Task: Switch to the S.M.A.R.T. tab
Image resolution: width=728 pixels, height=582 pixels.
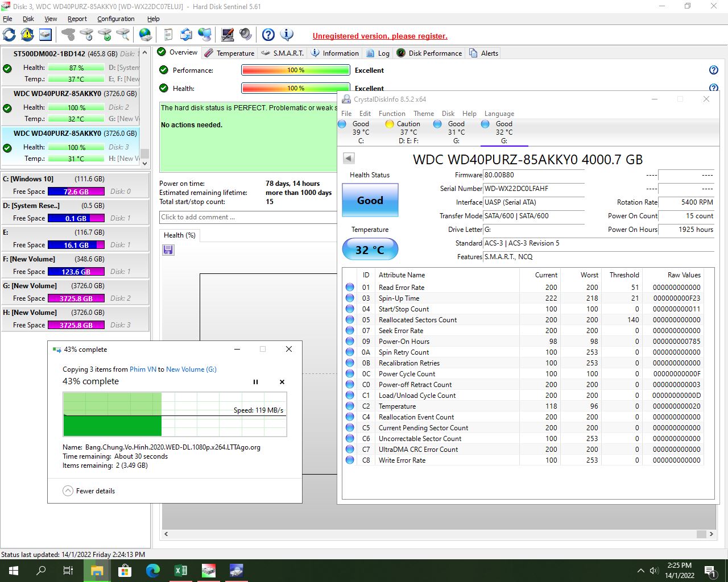Action: click(x=283, y=53)
